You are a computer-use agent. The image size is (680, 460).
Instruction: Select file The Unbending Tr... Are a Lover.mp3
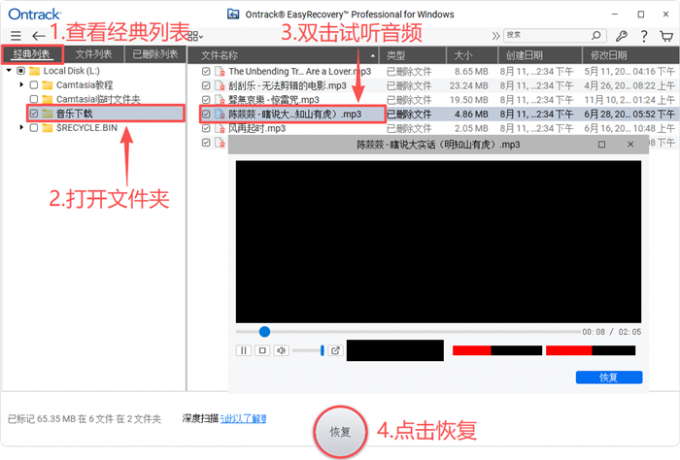pyautogui.click(x=300, y=72)
